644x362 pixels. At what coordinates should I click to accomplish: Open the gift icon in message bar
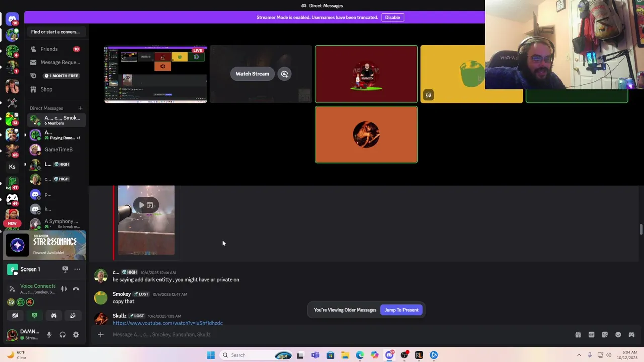click(x=578, y=335)
